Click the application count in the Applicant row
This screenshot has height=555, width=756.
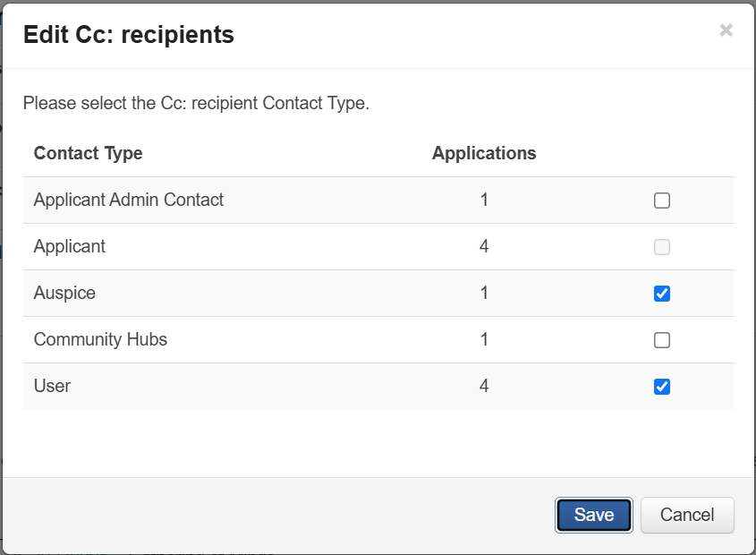pyautogui.click(x=484, y=246)
